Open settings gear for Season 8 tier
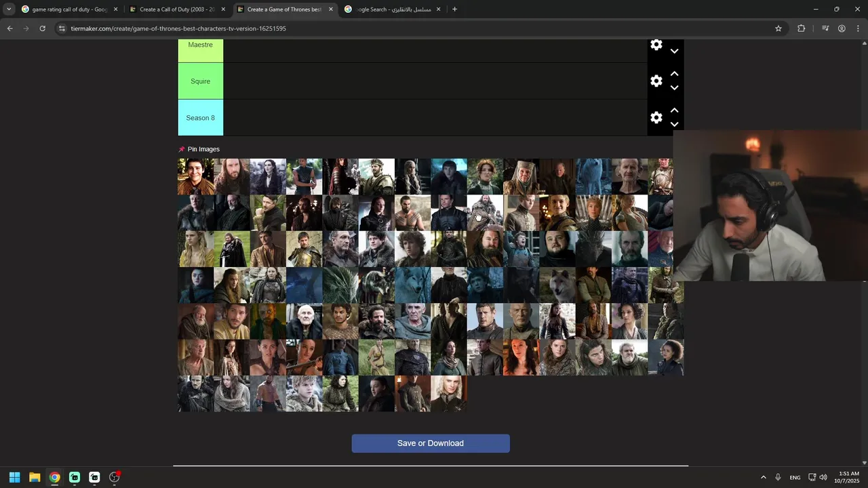The width and height of the screenshot is (868, 488). pos(656,118)
